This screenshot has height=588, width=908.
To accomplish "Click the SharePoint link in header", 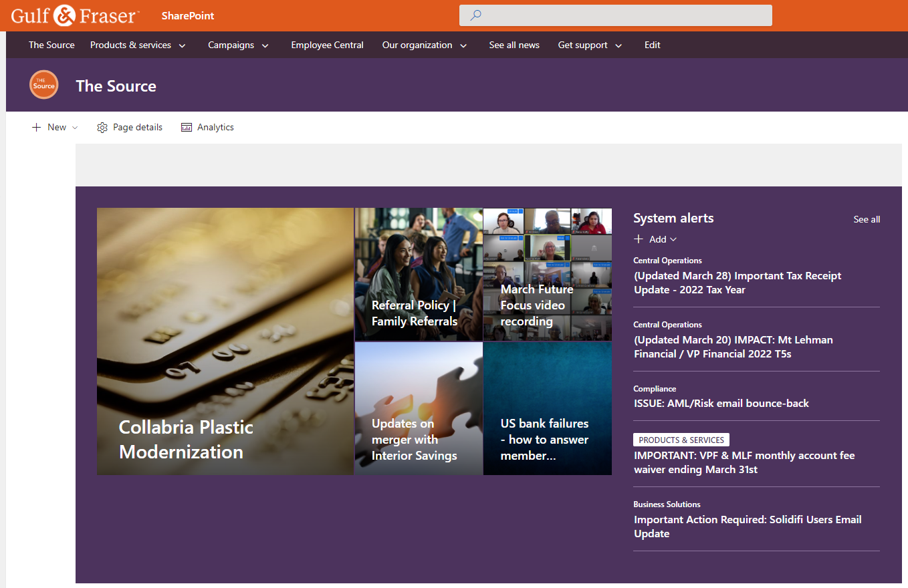I will 188,15.
